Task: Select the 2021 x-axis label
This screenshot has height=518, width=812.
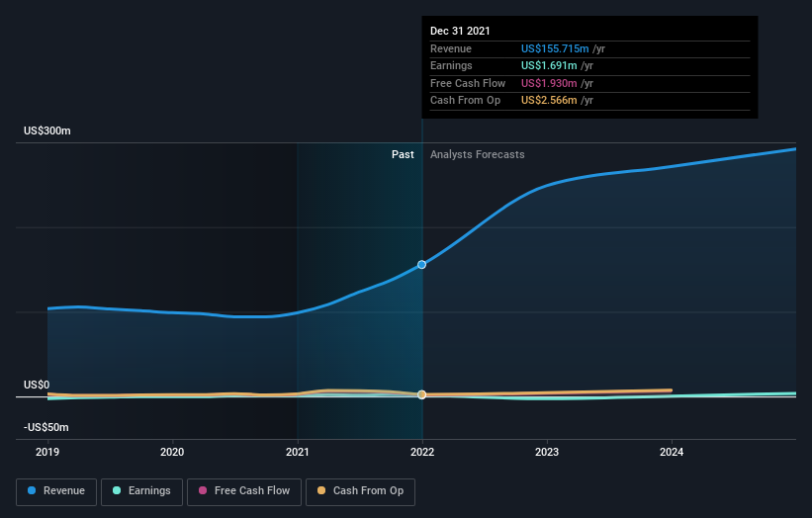Action: [298, 452]
